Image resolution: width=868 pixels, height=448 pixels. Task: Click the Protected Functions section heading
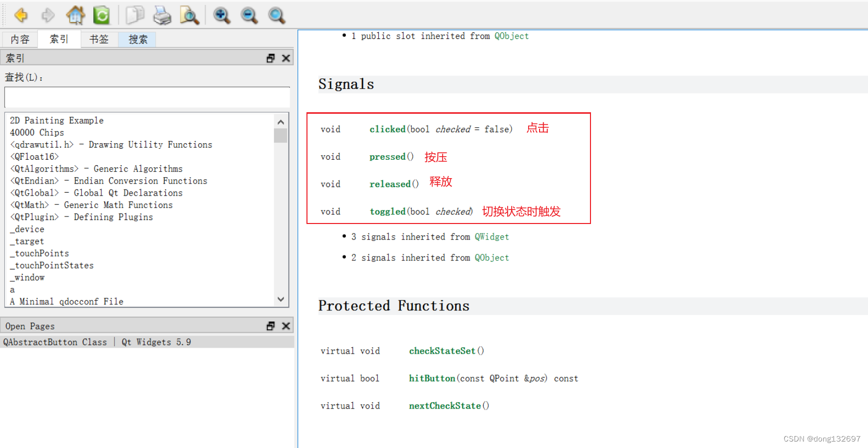(x=394, y=306)
